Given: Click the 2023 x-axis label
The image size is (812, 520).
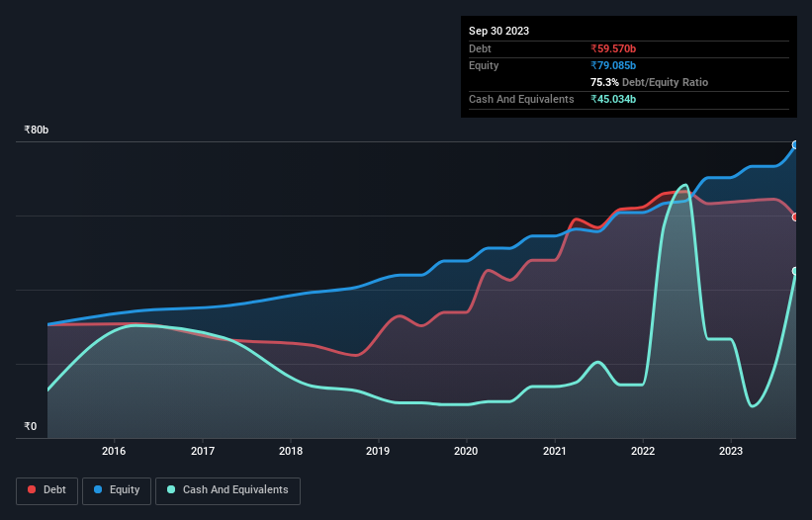Looking at the screenshot, I should (731, 451).
